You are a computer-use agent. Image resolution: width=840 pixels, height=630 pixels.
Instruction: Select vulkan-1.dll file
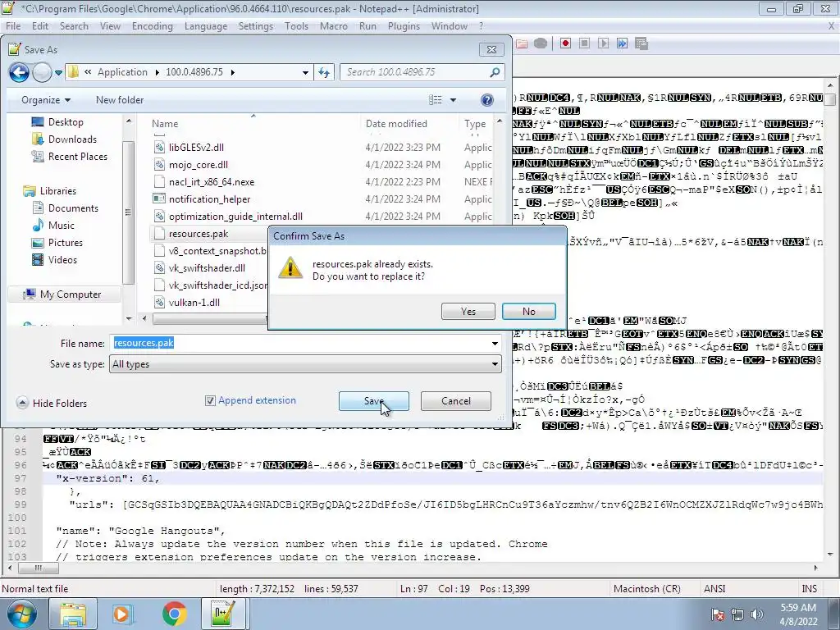pos(194,303)
